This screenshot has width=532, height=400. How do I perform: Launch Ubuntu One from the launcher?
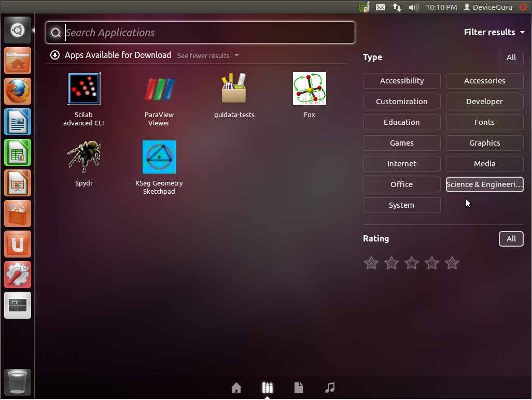point(18,244)
